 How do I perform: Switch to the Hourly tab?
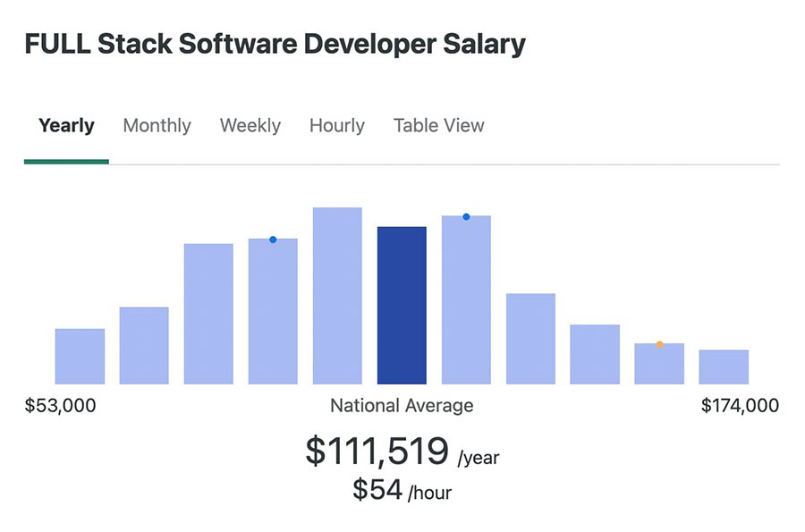point(336,125)
